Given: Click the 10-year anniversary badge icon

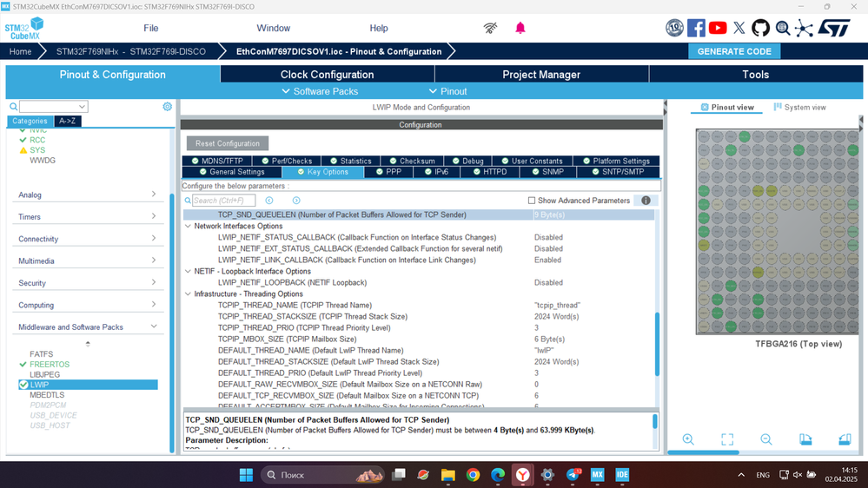Looking at the screenshot, I should [x=674, y=28].
